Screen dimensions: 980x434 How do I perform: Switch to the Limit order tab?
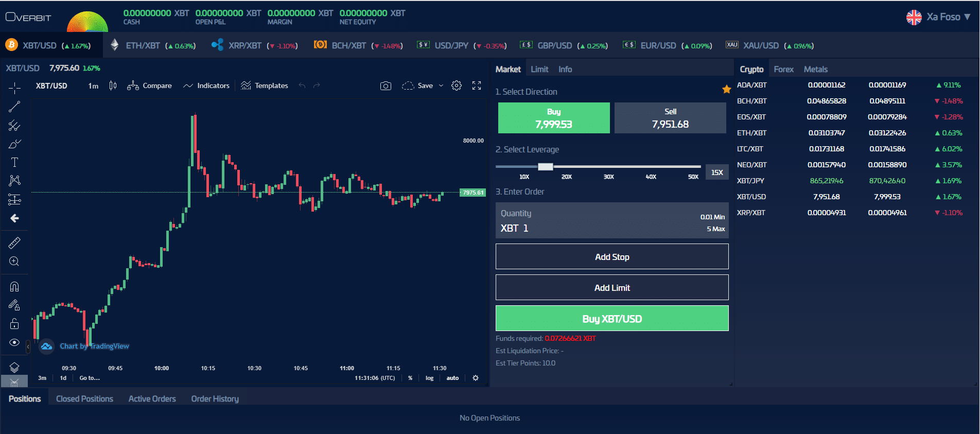click(539, 69)
